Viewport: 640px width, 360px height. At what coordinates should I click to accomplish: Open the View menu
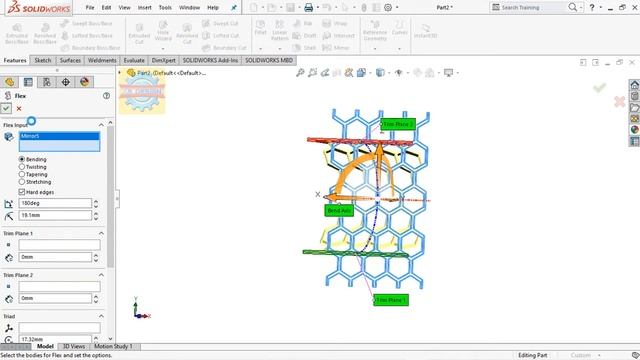coord(124,7)
